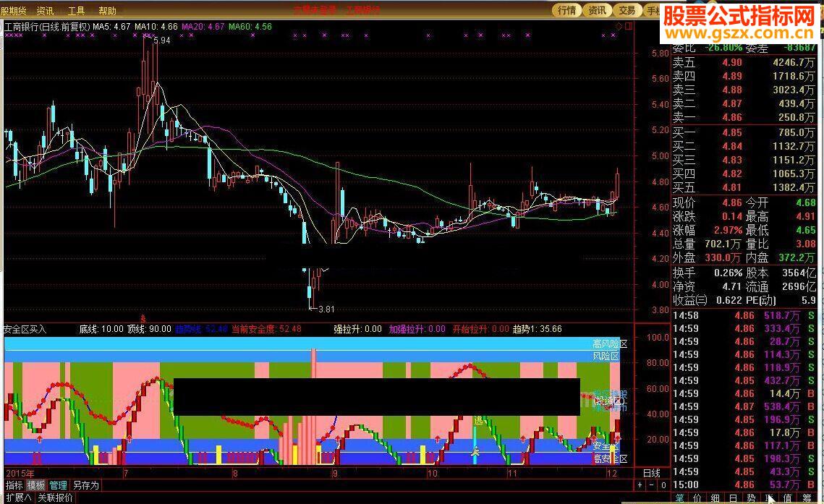Select the 价 tab in trade panel
The height and width of the screenshot is (504, 824).
pos(697,498)
